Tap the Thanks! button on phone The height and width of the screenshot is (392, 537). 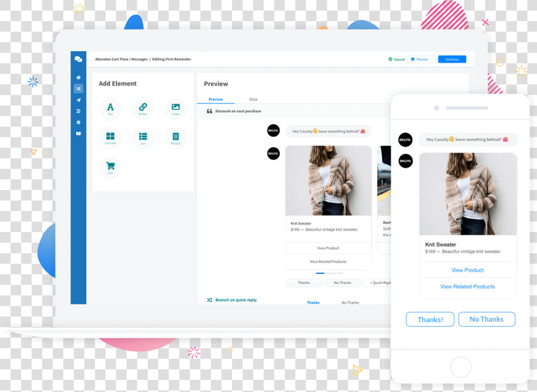[x=430, y=319]
